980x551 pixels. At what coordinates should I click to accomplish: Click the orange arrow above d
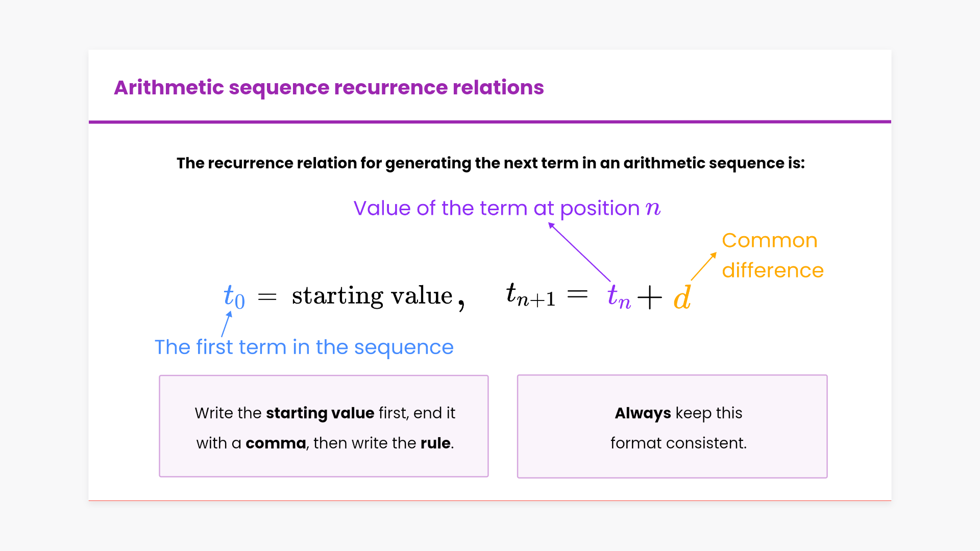click(x=704, y=266)
